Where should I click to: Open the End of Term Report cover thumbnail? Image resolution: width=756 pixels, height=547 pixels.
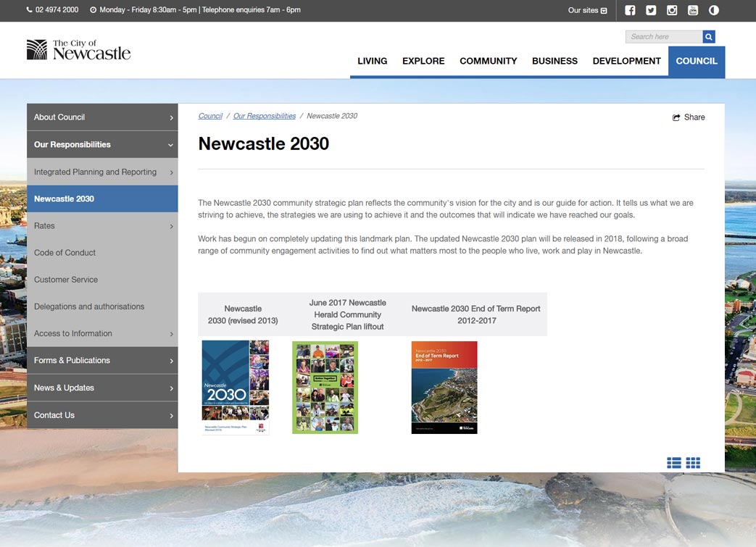[x=444, y=386]
